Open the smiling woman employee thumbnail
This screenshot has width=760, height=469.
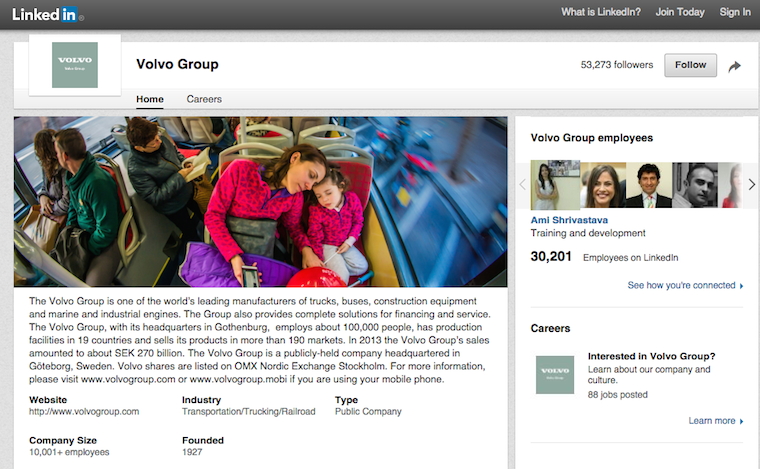coord(603,185)
